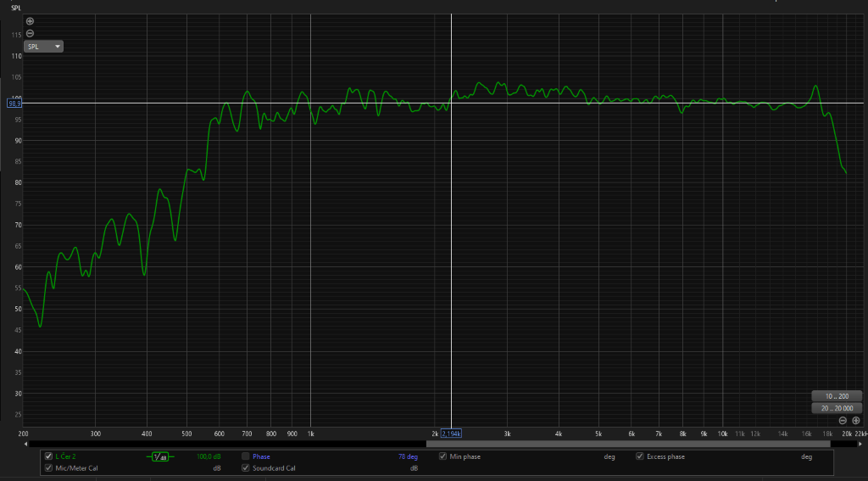Click the 500 frequency axis label

pos(186,433)
